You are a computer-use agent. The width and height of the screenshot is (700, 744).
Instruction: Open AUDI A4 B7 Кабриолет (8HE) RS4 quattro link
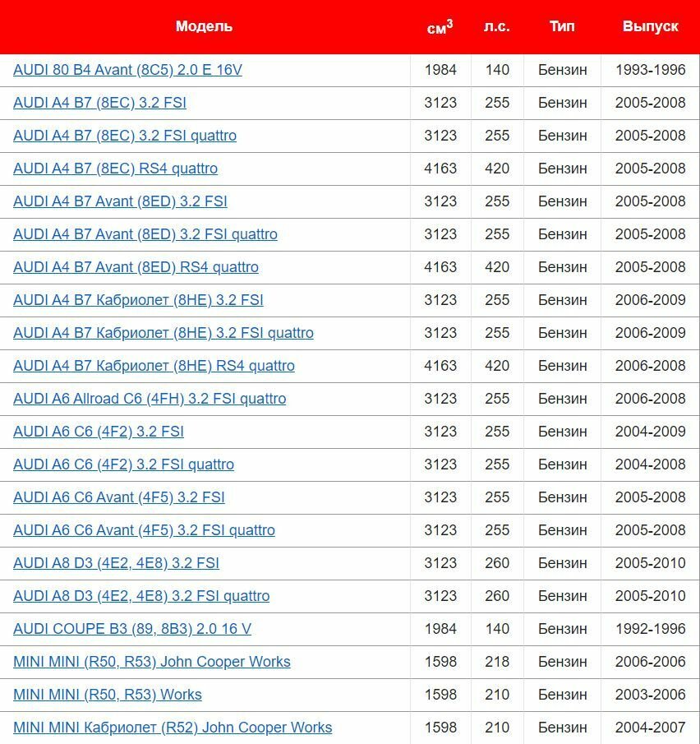tap(154, 366)
